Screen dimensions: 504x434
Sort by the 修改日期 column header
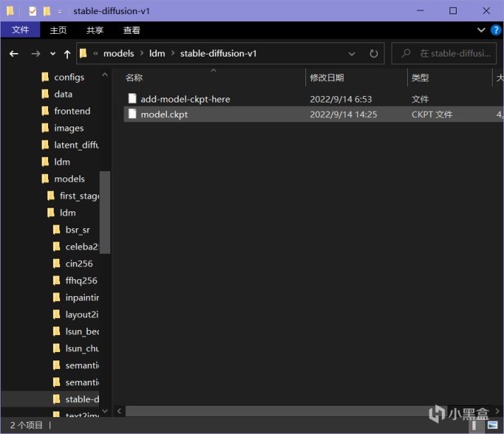click(327, 78)
